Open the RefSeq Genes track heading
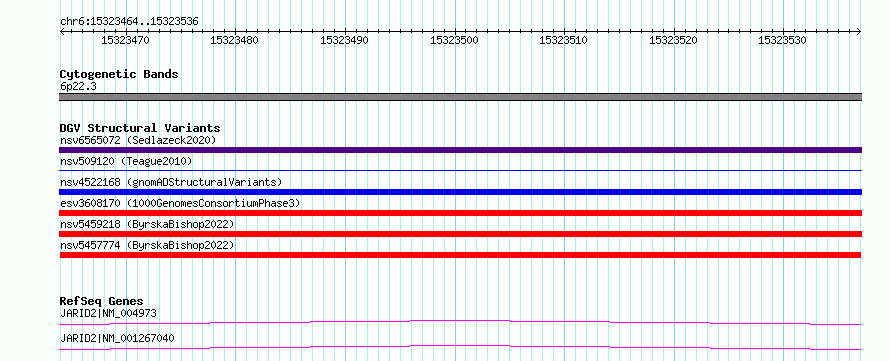This screenshot has height=361, width=890. click(x=102, y=301)
